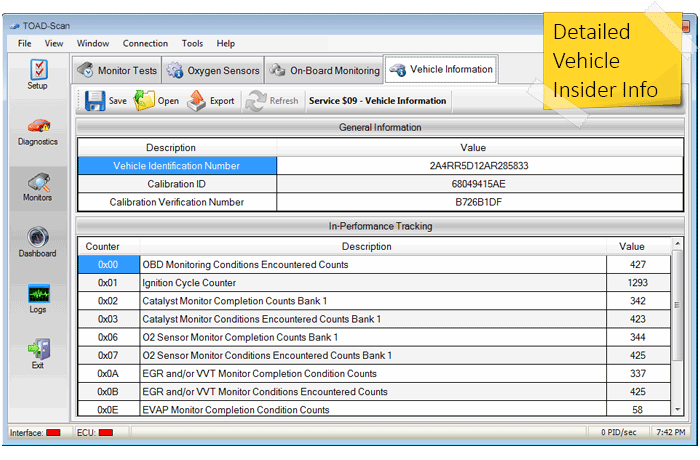Click the 0x0A counter cell
Viewport: 700px width, 460px height.
108,373
